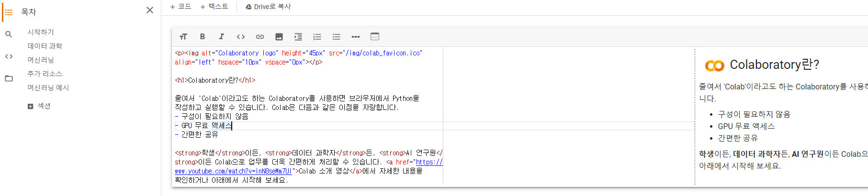The image size is (868, 196).
Task: Click the table of contents list icon
Action: [x=9, y=12]
